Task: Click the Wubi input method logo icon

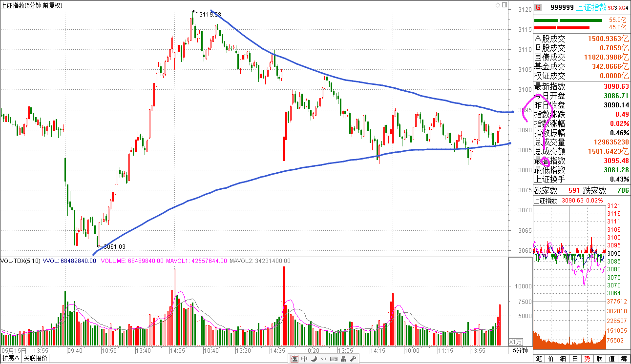Action: pyautogui.click(x=294, y=359)
